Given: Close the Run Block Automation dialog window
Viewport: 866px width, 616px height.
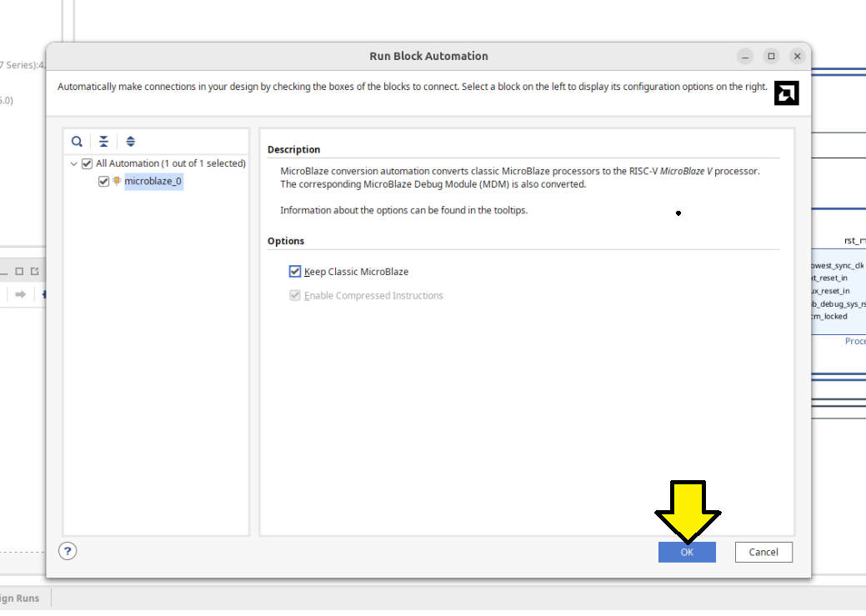Looking at the screenshot, I should pyautogui.click(x=798, y=56).
